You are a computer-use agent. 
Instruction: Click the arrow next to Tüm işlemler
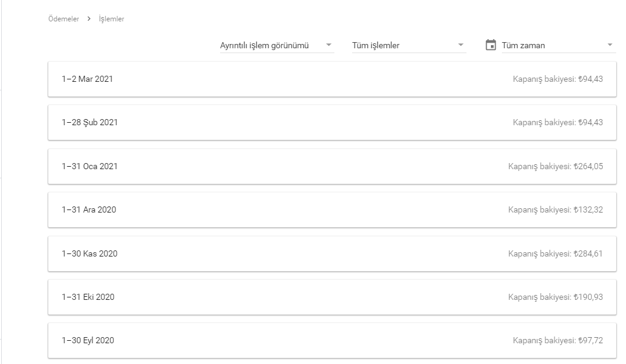(461, 45)
